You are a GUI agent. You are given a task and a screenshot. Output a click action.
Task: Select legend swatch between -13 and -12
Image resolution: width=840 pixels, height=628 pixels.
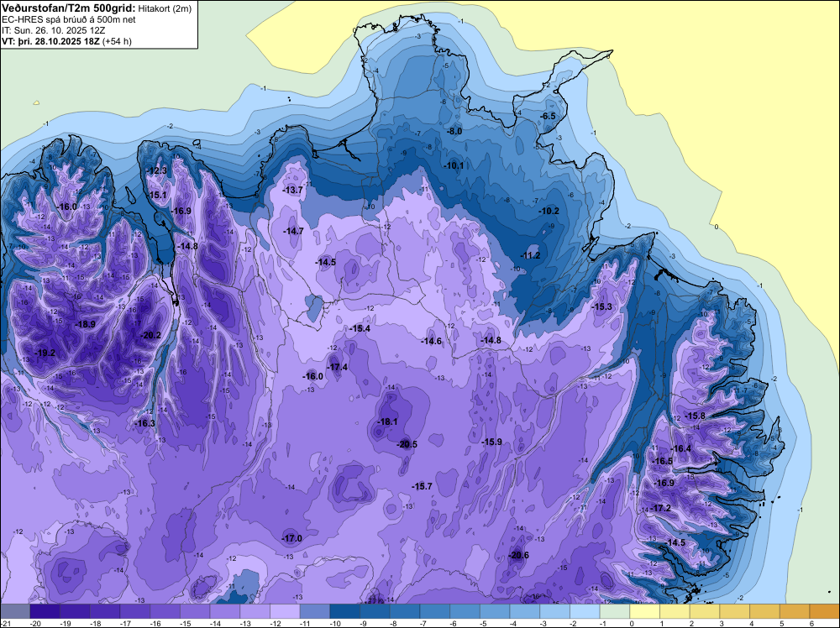[255, 611]
